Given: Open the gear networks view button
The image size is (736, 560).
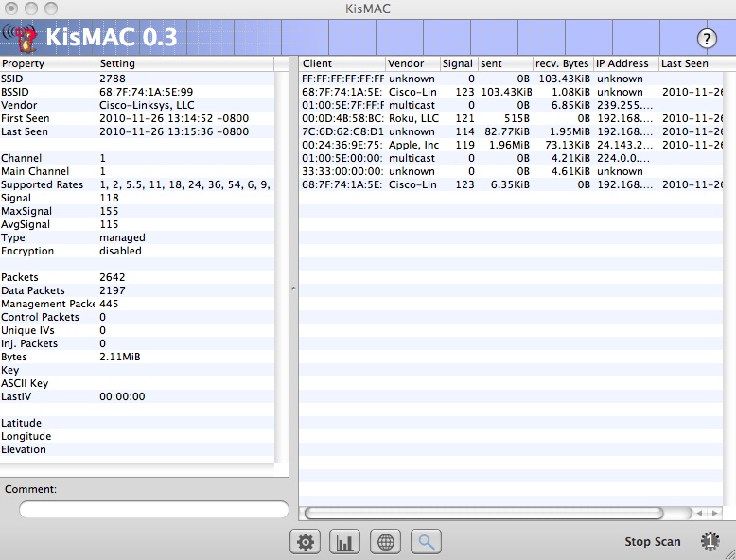Looking at the screenshot, I should pyautogui.click(x=306, y=542).
